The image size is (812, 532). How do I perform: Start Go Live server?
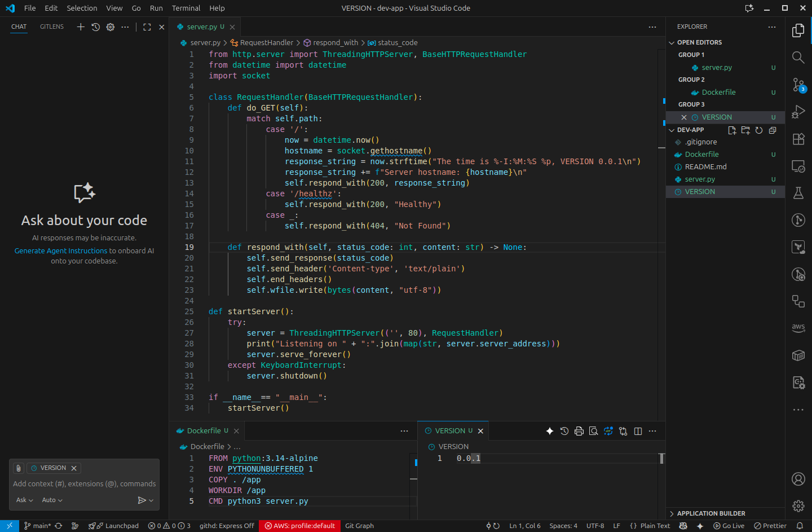(x=729, y=526)
